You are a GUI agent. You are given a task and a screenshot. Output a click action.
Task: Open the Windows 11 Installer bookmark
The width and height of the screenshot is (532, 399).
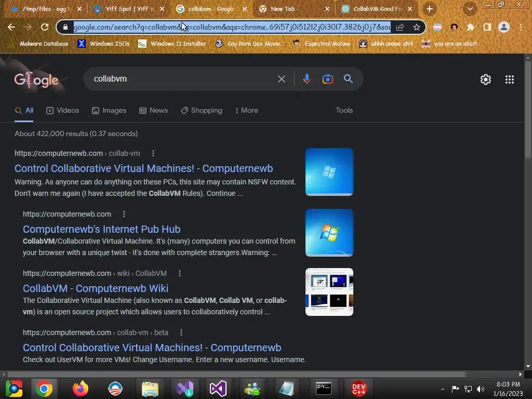[x=172, y=44]
